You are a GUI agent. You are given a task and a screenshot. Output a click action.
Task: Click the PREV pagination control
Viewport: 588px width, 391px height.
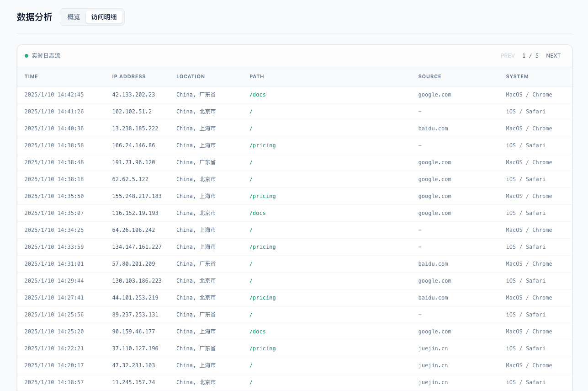[508, 55]
